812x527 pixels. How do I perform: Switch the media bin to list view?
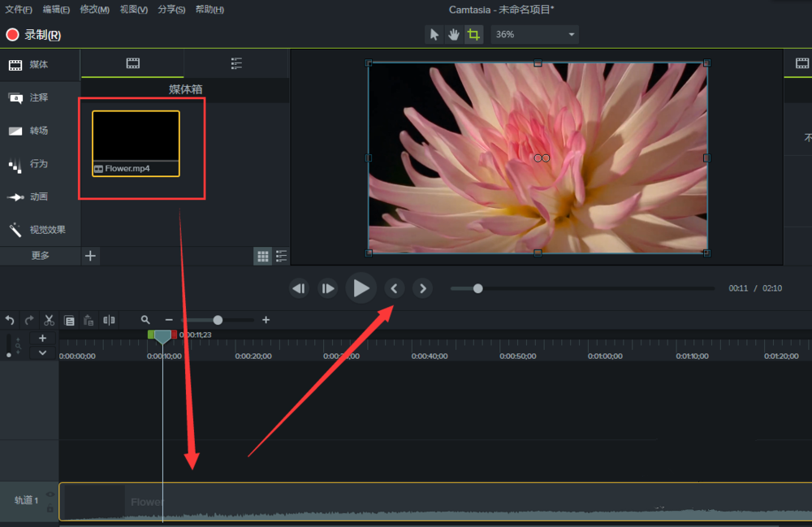point(281,256)
